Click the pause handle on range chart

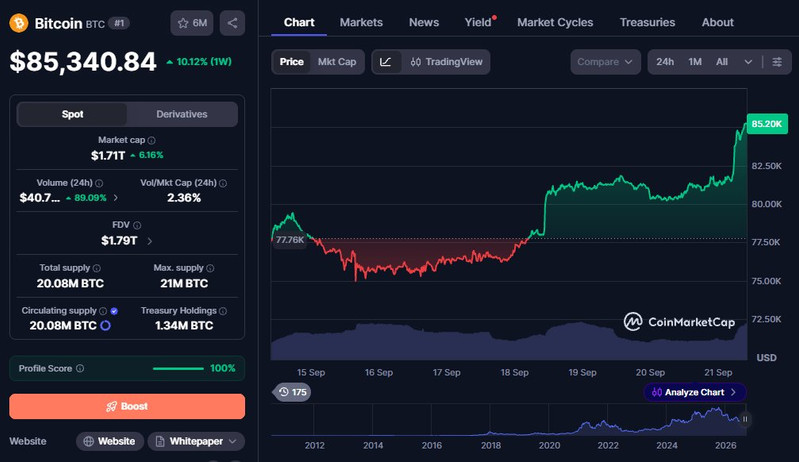coord(745,419)
